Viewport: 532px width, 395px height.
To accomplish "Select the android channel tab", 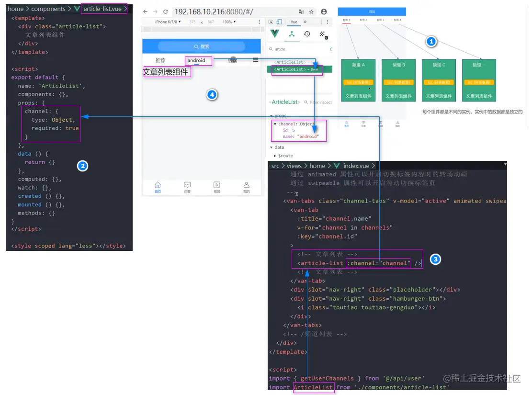I will [196, 60].
